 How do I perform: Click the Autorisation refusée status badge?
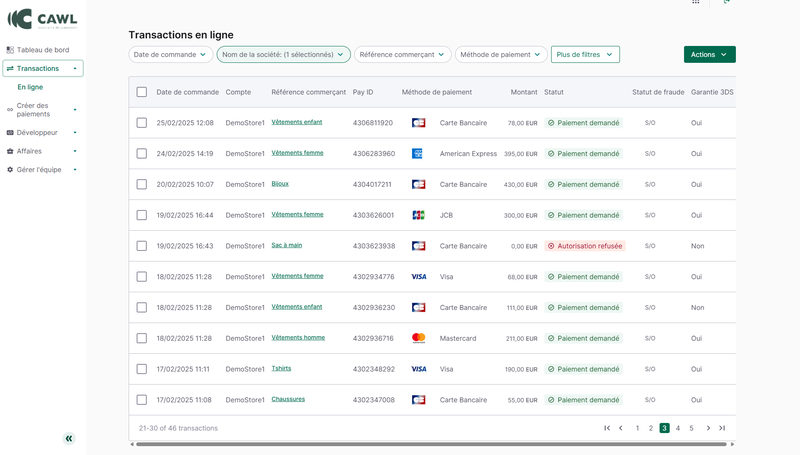coord(585,246)
